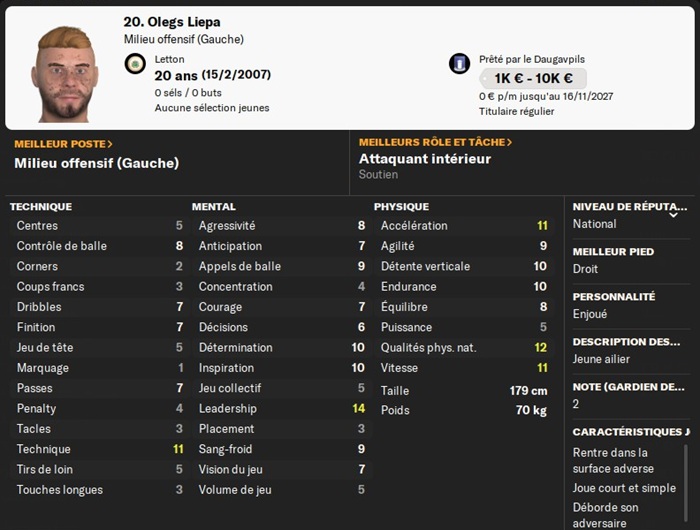
Task: Click the Mental column header
Action: [x=213, y=207]
